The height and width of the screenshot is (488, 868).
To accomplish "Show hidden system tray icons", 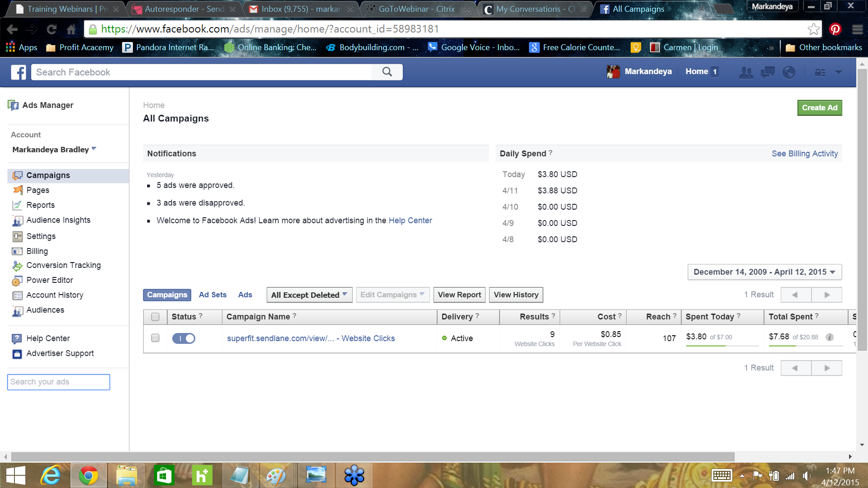I will click(742, 476).
